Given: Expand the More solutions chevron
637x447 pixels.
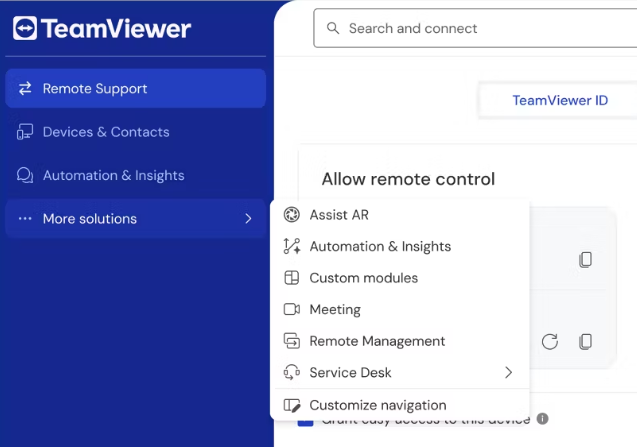Looking at the screenshot, I should tap(248, 219).
